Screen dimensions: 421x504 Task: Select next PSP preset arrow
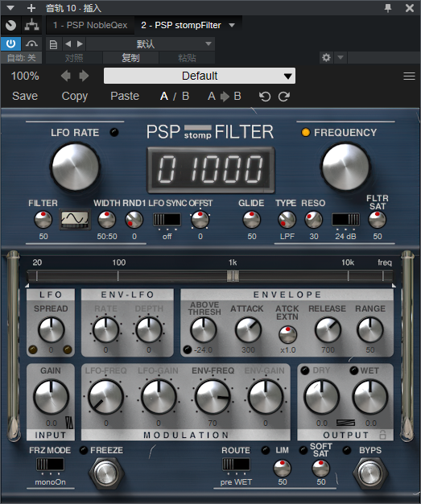pos(84,76)
